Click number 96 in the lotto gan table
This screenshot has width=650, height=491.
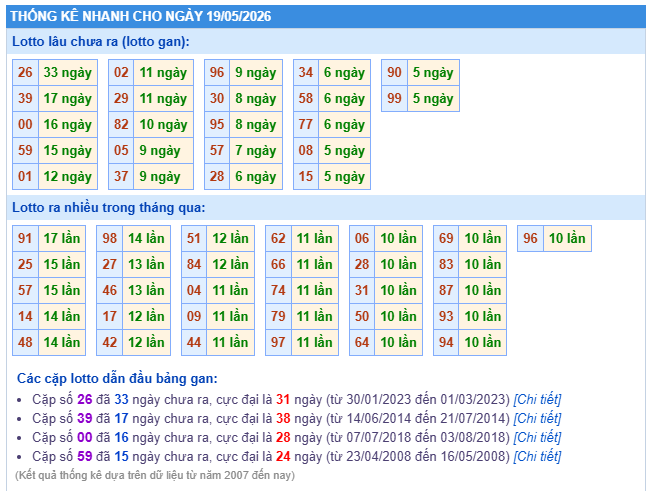217,73
